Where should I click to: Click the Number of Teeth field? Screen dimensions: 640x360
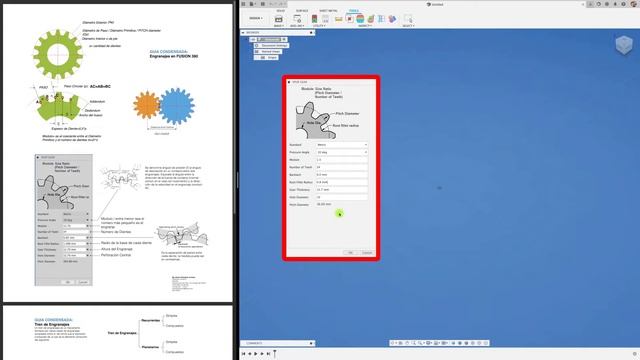coord(342,167)
